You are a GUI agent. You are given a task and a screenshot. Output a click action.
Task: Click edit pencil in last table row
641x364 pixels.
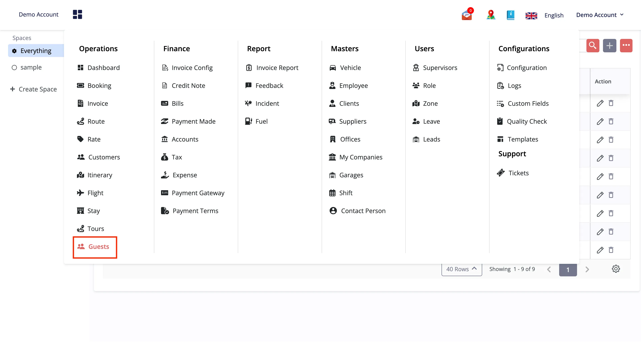point(600,250)
